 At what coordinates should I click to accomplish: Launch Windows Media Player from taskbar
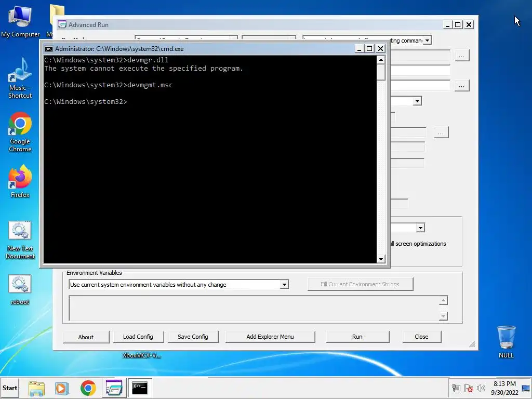coord(62,388)
